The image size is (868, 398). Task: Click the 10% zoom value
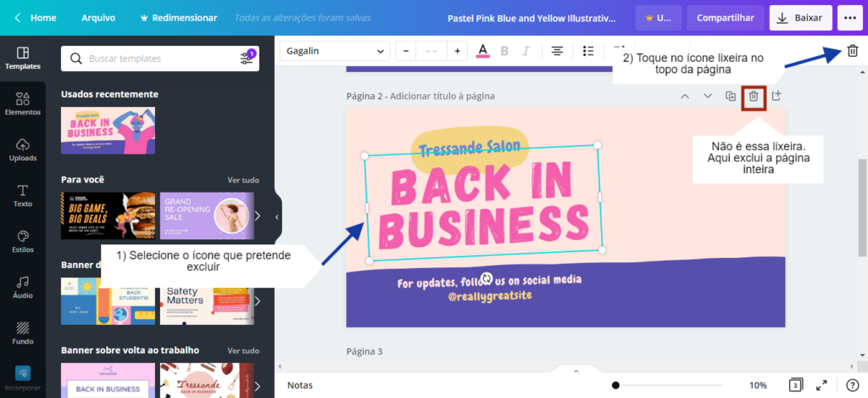758,385
